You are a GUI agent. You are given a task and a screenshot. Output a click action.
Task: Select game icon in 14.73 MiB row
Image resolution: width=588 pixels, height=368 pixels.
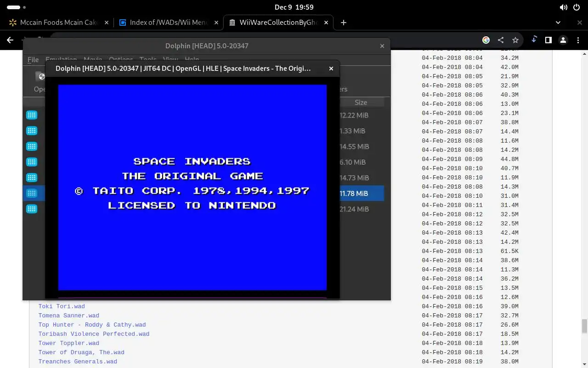coord(32,178)
